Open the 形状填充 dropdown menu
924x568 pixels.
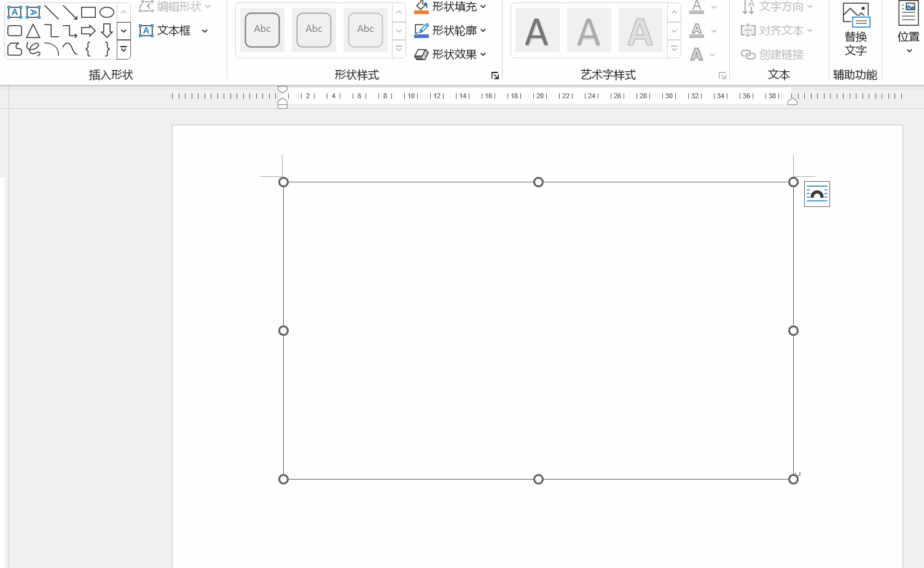click(483, 7)
